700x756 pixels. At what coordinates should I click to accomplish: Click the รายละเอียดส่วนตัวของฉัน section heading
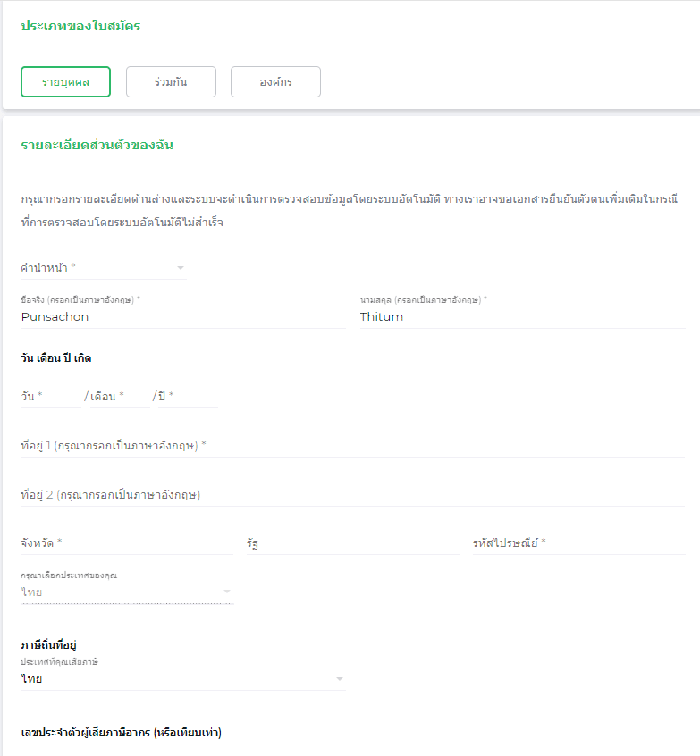click(97, 145)
